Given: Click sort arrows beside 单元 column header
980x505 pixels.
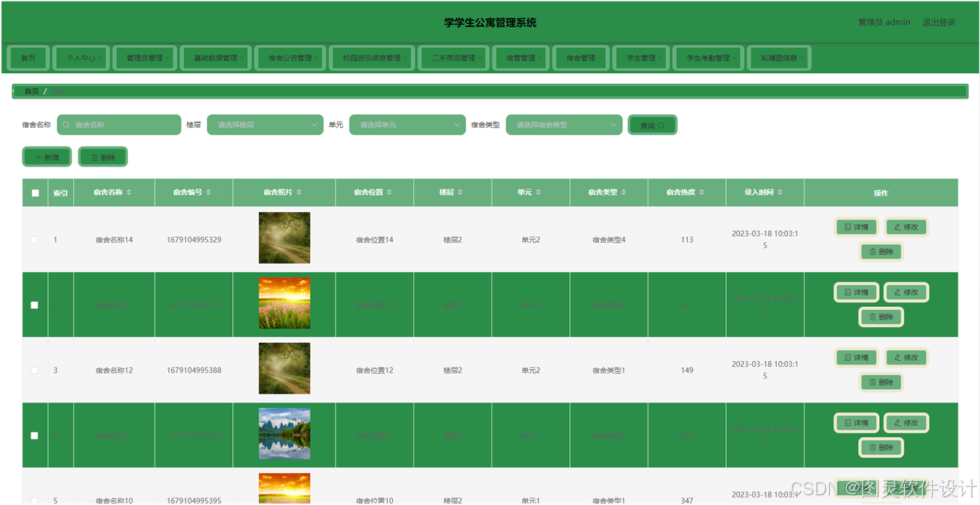Looking at the screenshot, I should tap(539, 193).
